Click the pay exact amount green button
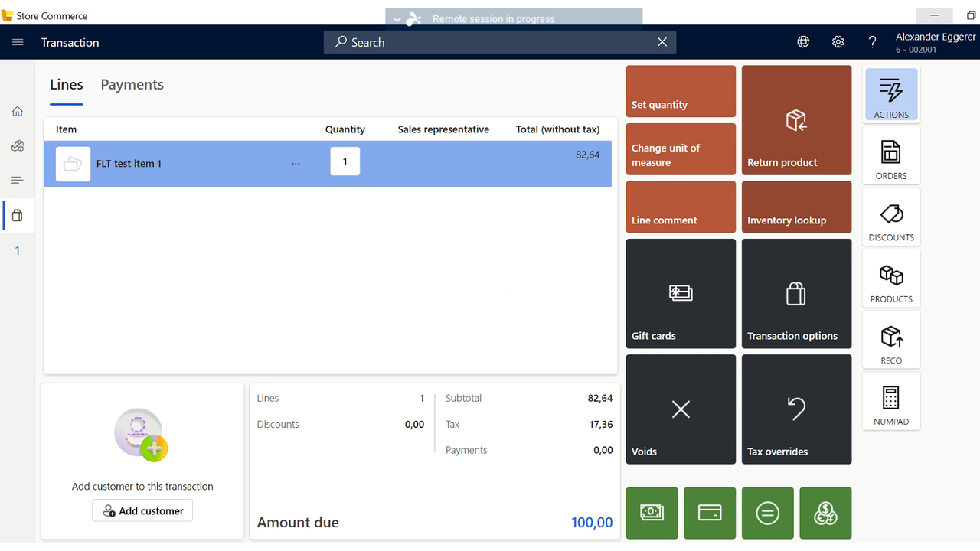 pyautogui.click(x=768, y=514)
